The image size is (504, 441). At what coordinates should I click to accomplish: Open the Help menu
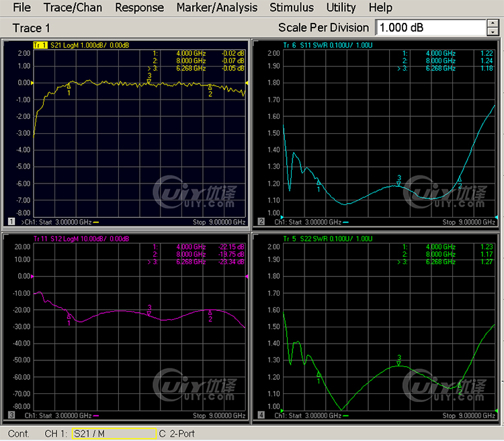click(x=380, y=7)
